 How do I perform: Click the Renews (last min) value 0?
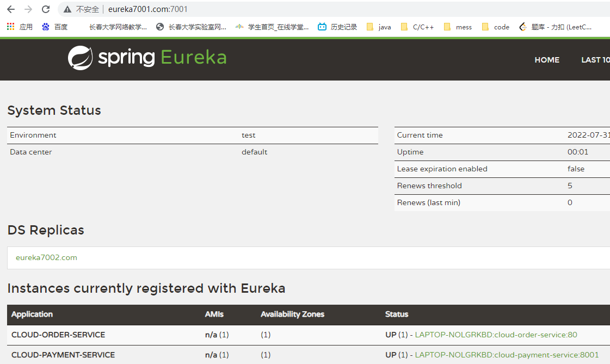[x=570, y=202]
